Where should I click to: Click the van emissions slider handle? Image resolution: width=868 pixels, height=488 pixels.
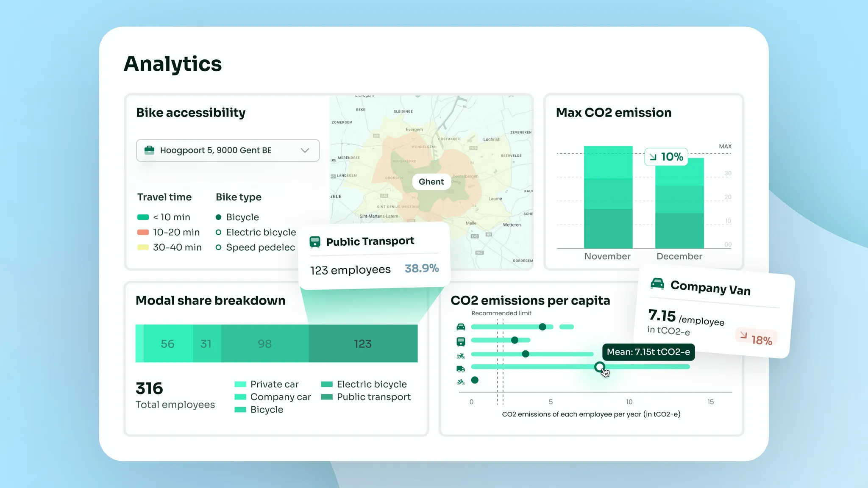point(599,367)
